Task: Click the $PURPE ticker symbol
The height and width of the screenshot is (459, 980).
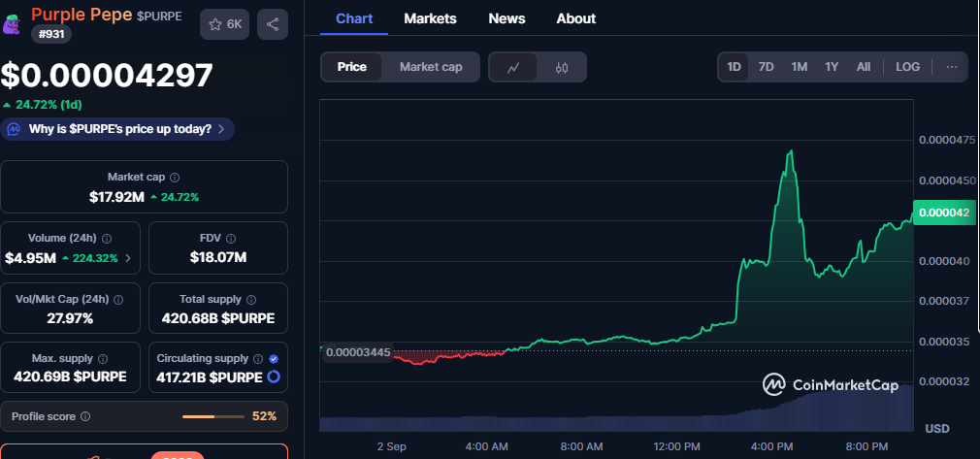Action: (x=159, y=16)
